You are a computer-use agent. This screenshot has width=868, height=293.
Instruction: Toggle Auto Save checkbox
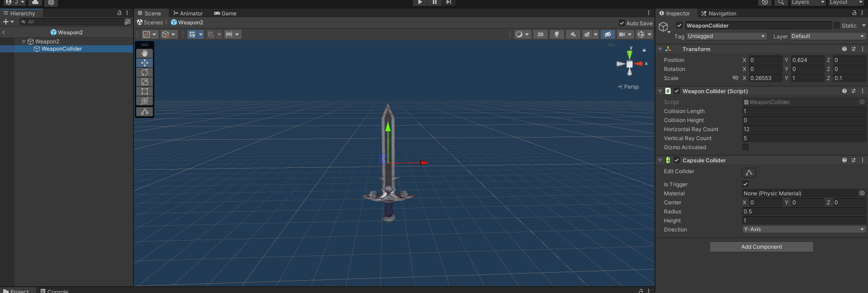[622, 23]
